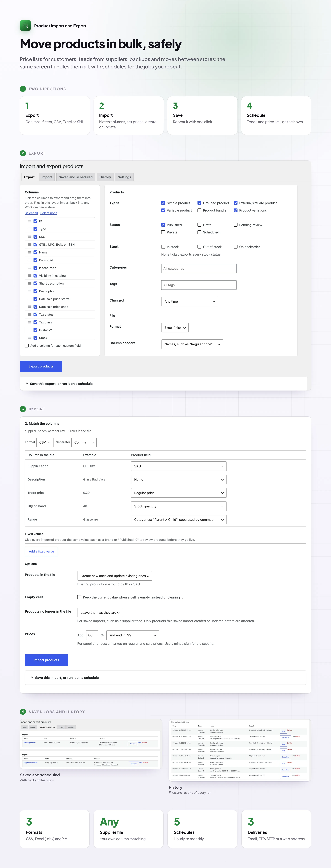The image size is (331, 868).
Task: Open the large Saved and scheduled tab
Action: point(76,177)
